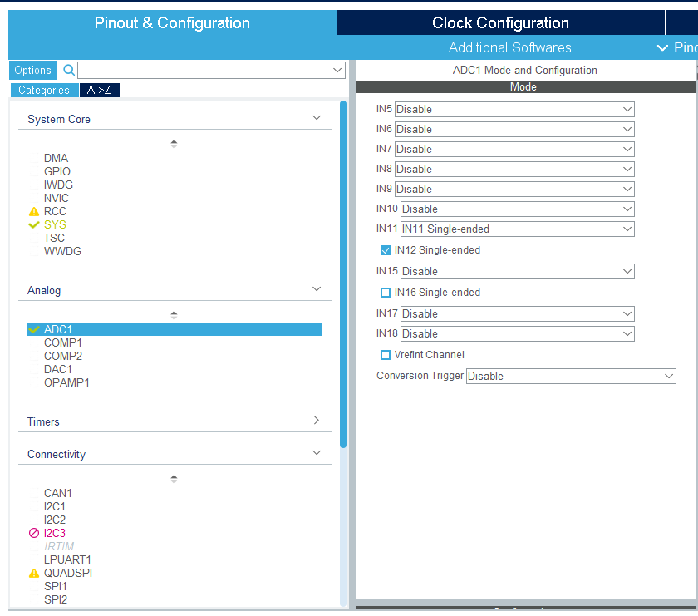Select OPAMP1 in Analog list

66,383
